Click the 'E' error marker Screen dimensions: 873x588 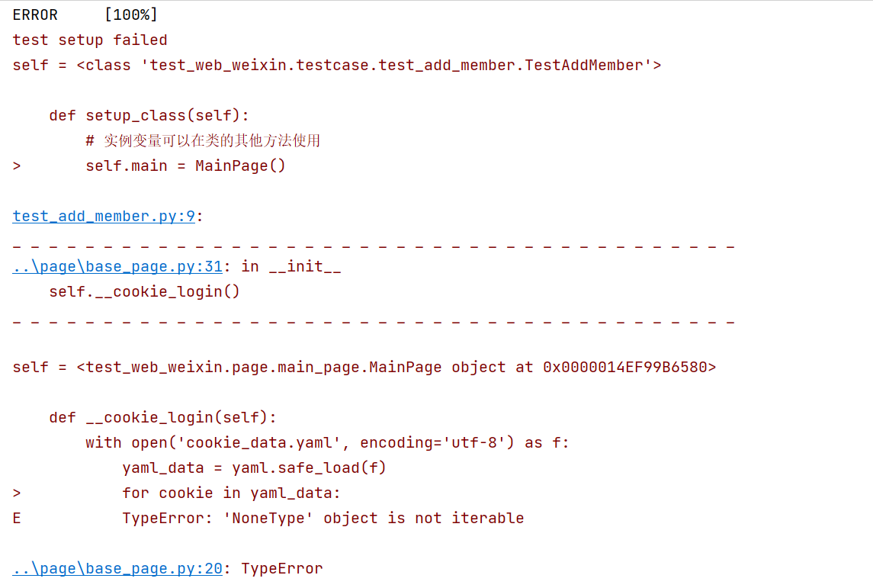17,519
